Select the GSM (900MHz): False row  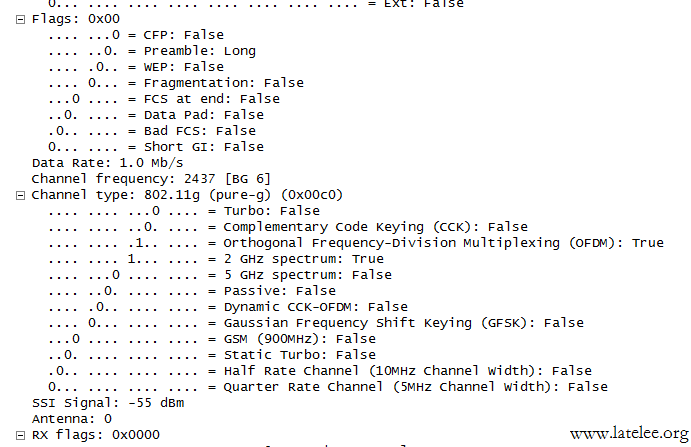(212, 339)
